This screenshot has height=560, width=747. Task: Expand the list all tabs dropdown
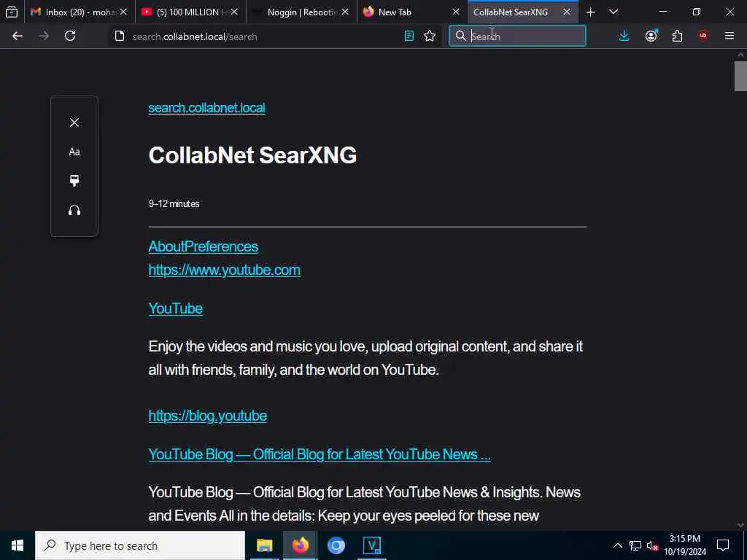(614, 12)
